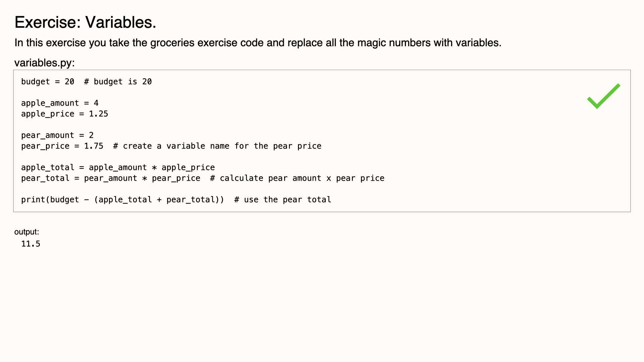This screenshot has width=644, height=362.
Task: Click the 'create a variable name' comment
Action: [x=217, y=146]
